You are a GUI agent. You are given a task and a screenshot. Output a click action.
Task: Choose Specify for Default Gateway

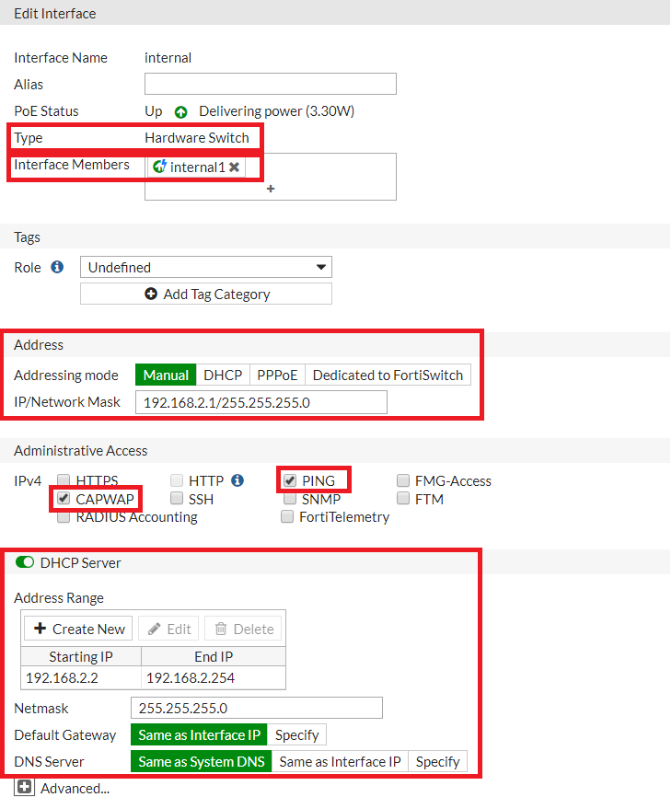296,734
